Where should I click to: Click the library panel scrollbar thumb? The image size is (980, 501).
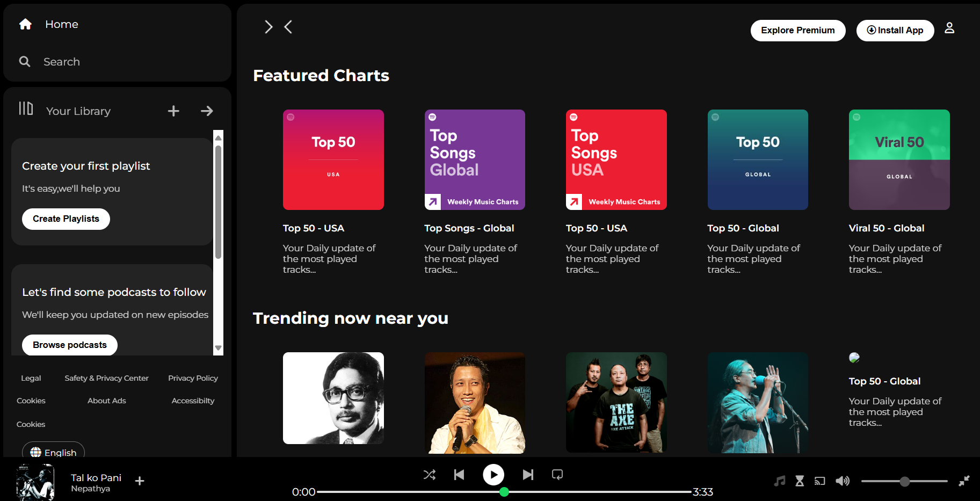[218, 202]
